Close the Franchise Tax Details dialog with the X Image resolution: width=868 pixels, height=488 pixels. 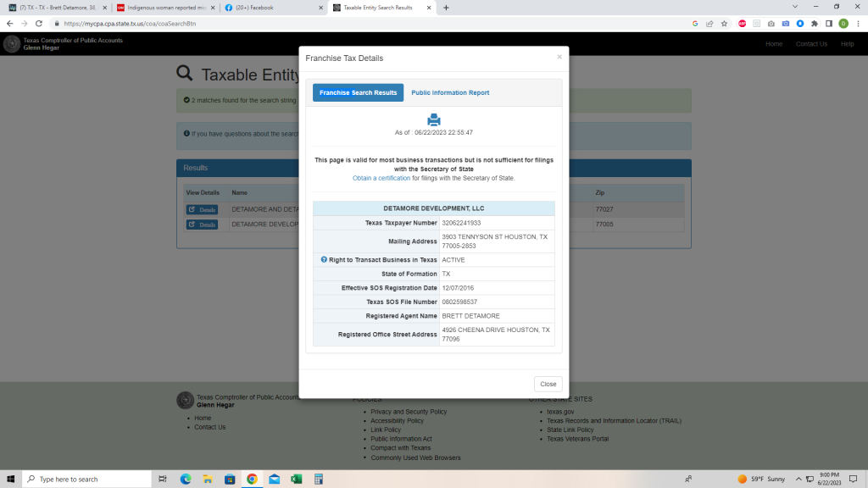pyautogui.click(x=559, y=57)
